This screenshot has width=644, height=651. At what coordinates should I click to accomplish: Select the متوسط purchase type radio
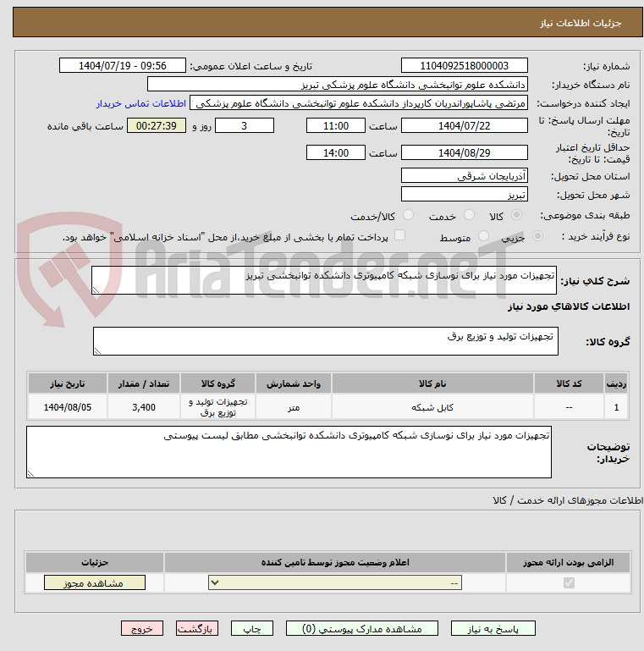(483, 236)
